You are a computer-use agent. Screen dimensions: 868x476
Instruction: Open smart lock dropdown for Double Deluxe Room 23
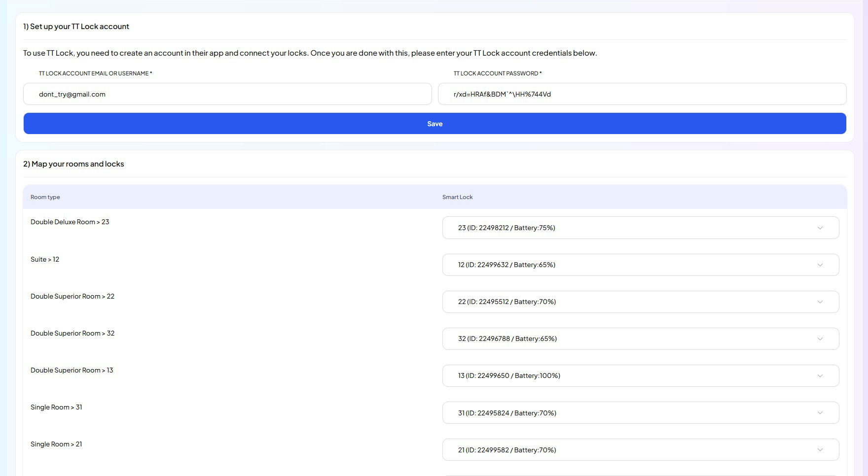[640, 228]
